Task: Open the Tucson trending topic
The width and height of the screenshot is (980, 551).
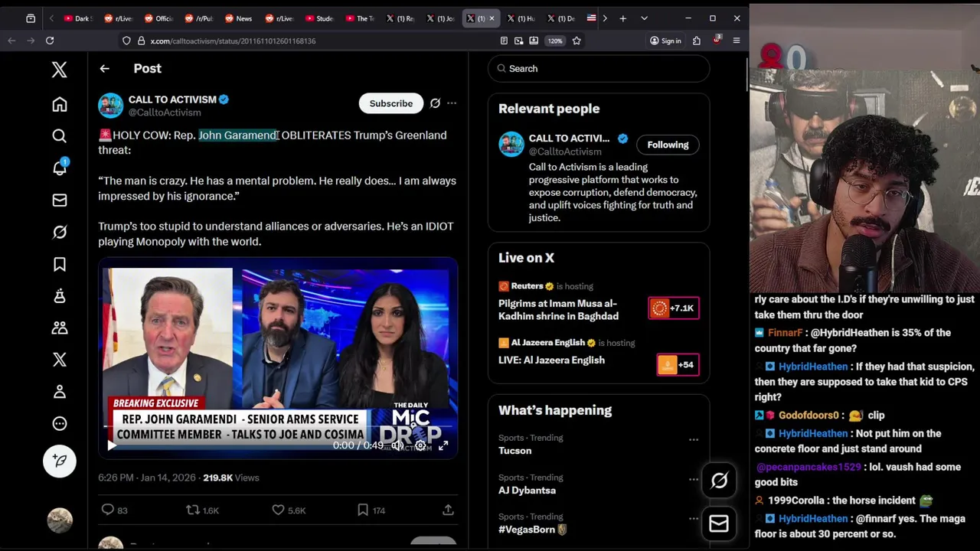Action: click(x=514, y=451)
